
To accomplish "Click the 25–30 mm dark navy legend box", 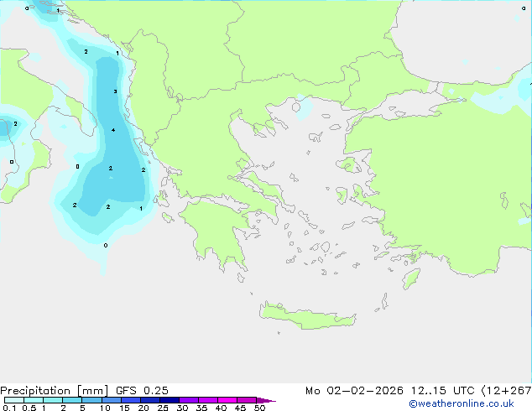I will pos(170,400).
